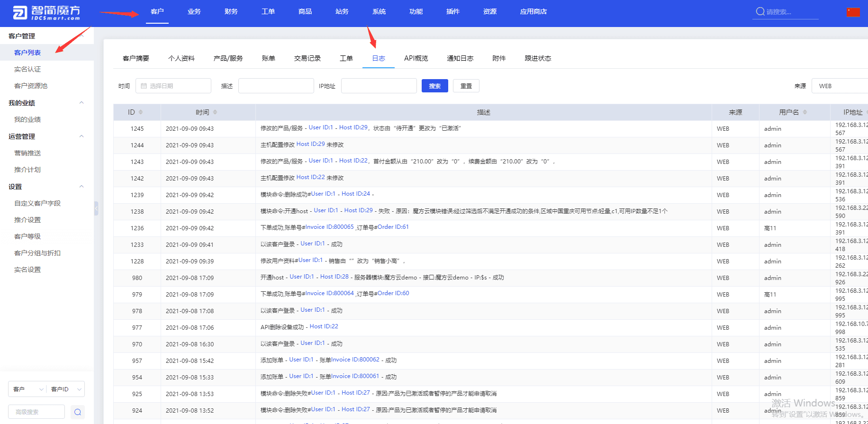The height and width of the screenshot is (424, 868).
Task: Open the 资源 top menu
Action: [x=490, y=11]
